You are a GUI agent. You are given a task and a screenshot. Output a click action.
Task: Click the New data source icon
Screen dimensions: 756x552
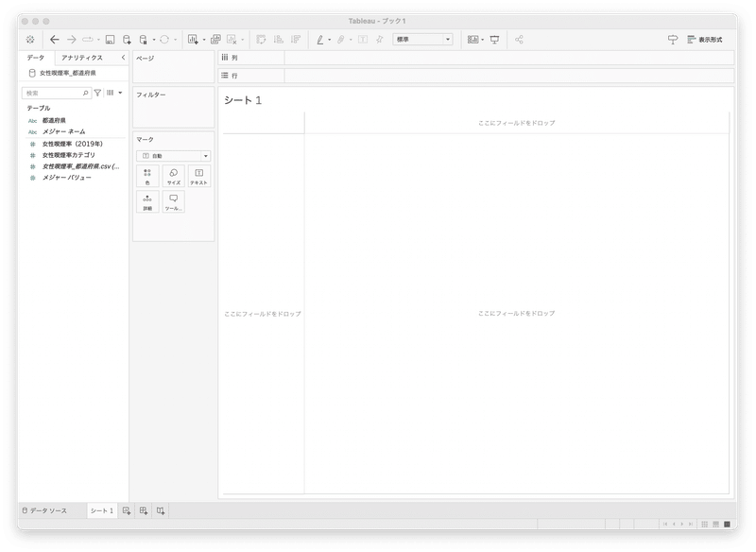(127, 40)
